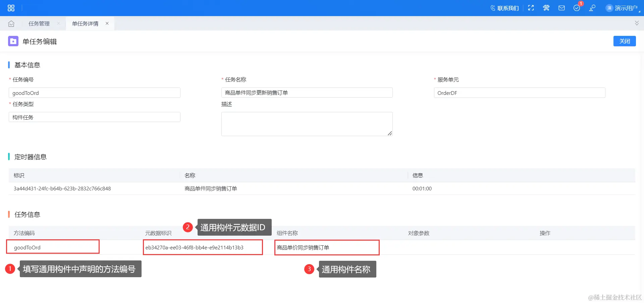The height and width of the screenshot is (303, 644).
Task: Click the 描述 textarea resize handle
Action: pyautogui.click(x=390, y=133)
